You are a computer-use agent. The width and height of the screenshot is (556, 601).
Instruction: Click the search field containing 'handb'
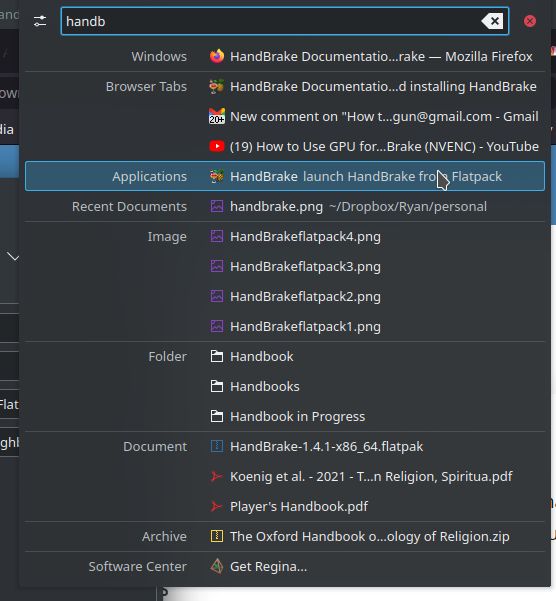pyautogui.click(x=285, y=21)
